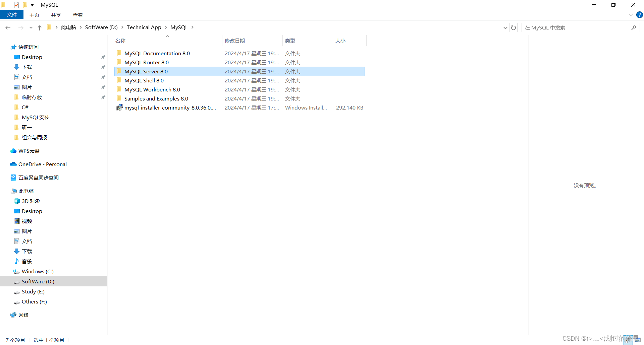The image size is (644, 345).
Task: Expand the chevron after SoftWare (D:) breadcrumb
Action: pos(122,27)
